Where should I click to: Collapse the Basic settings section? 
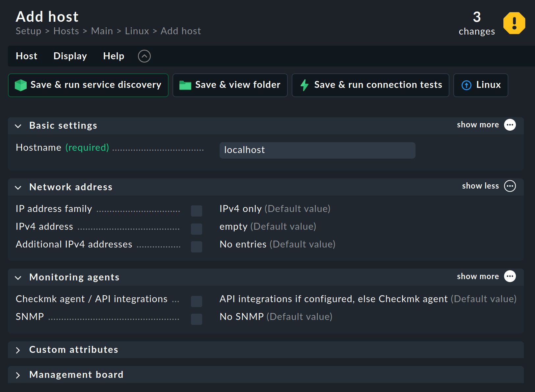[18, 126]
